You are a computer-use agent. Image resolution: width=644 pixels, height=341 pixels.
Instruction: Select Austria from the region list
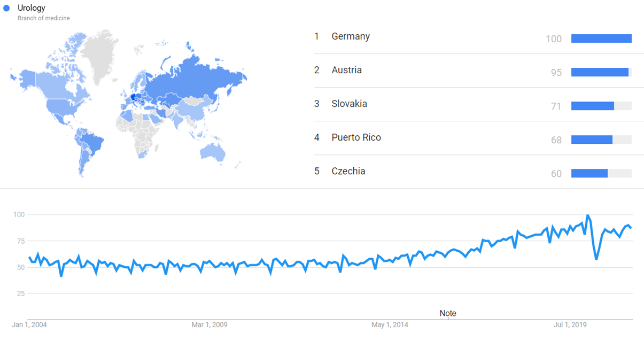click(x=346, y=70)
